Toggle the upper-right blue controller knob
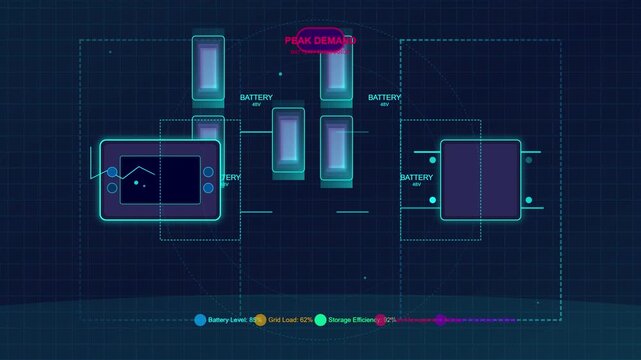Screen dimensions: 641x360 pos(208,172)
